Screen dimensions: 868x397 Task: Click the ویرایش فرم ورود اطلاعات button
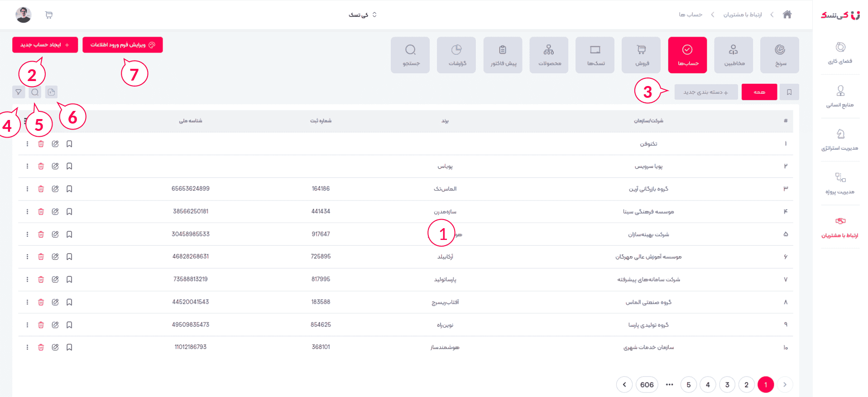tap(122, 45)
